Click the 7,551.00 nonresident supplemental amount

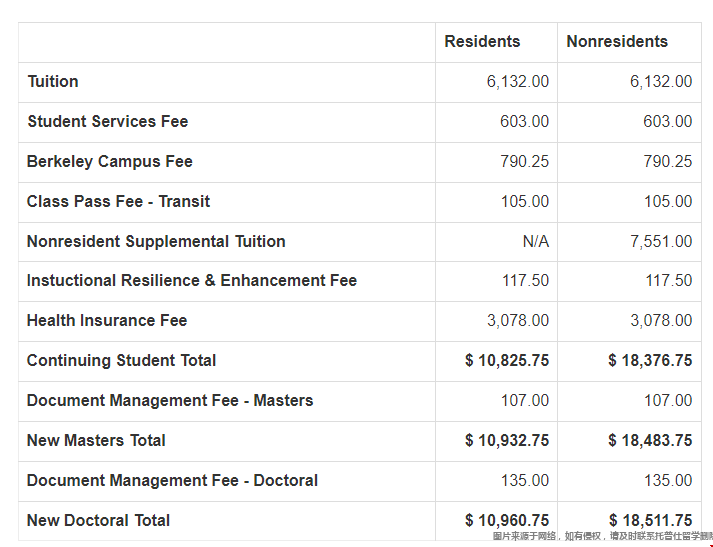click(x=661, y=242)
